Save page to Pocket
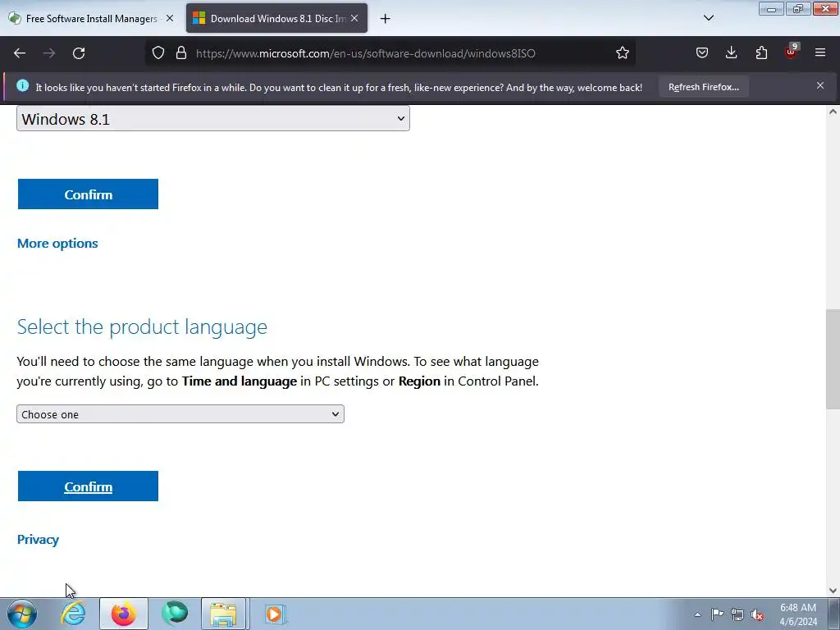Screen dimensions: 840x630 (702, 53)
